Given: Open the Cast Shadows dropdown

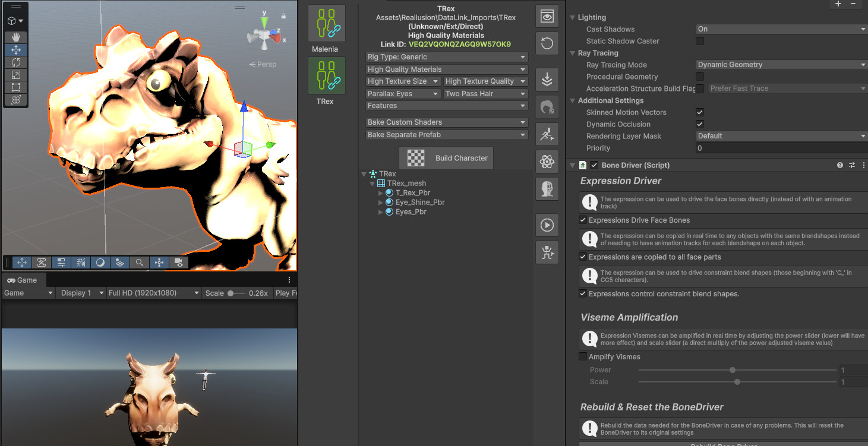Looking at the screenshot, I should coord(781,29).
